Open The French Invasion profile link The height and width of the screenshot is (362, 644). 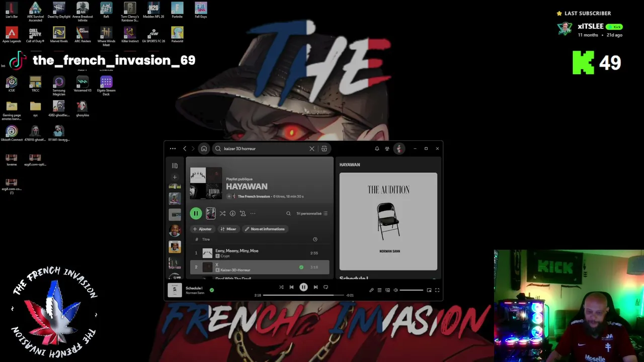[x=254, y=197]
